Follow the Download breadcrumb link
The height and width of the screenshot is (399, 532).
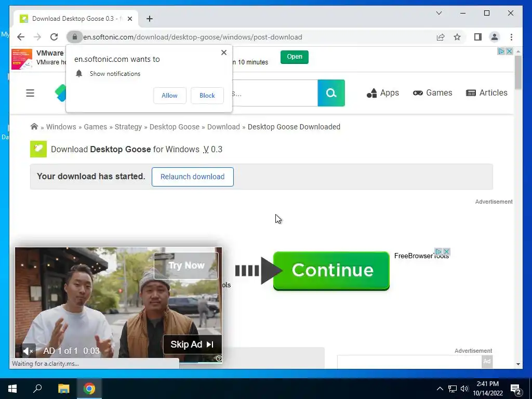[223, 127]
